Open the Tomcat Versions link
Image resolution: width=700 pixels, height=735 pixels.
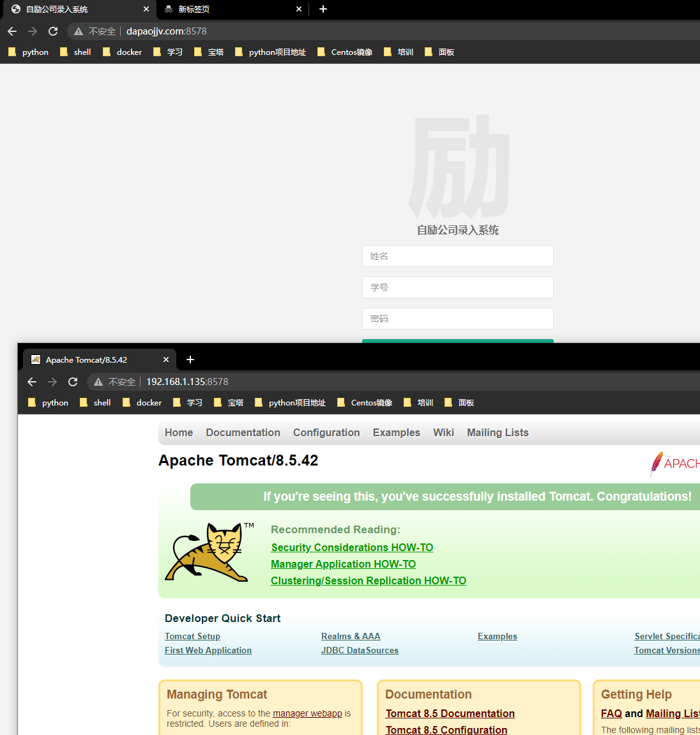[667, 650]
